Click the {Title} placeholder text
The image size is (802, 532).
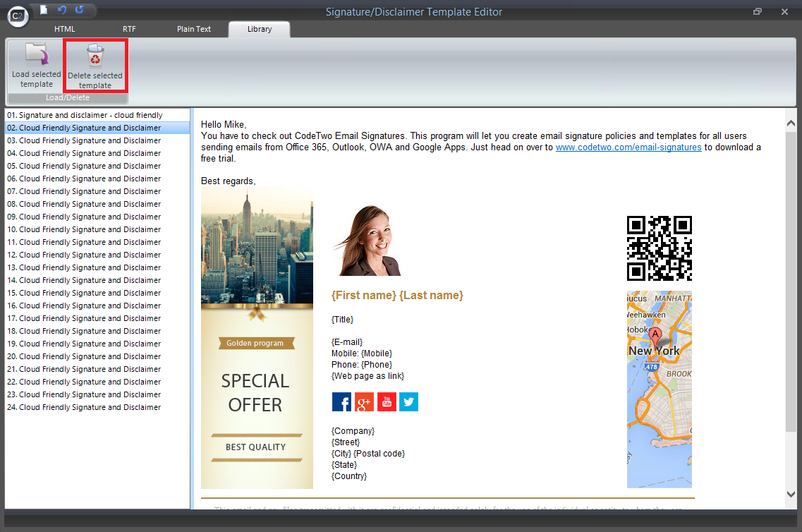pos(343,320)
